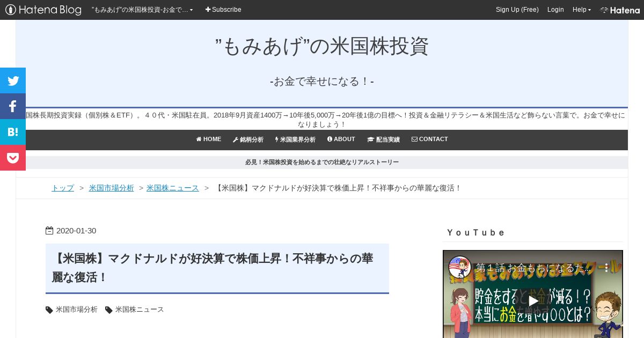Click the current breadcrumb 【米国株】マクドナルド text
This screenshot has height=338, width=644.
(x=338, y=188)
